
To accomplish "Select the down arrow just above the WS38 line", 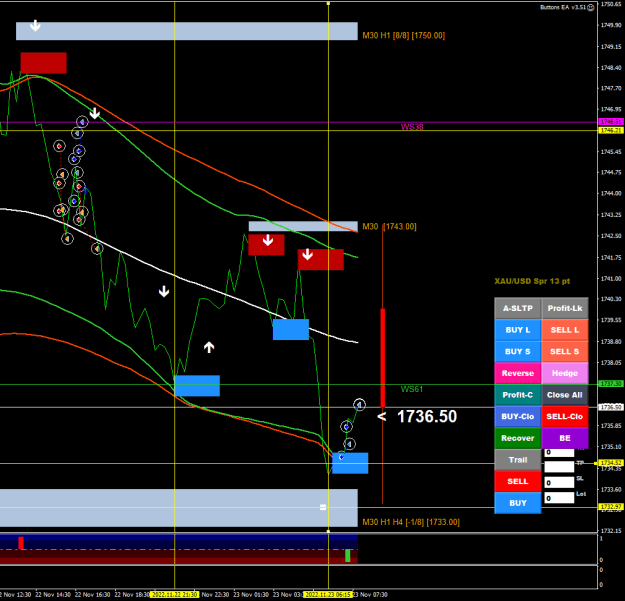I will [94, 113].
